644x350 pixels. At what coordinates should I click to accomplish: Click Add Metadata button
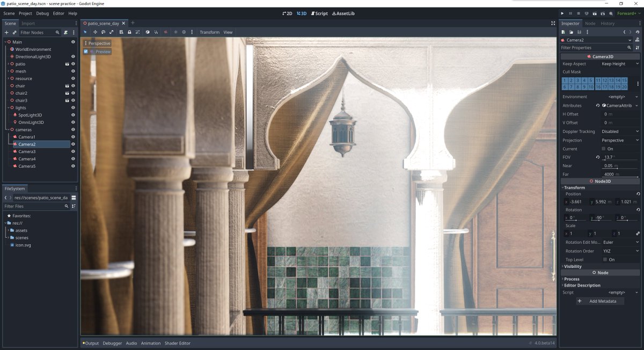(x=601, y=301)
